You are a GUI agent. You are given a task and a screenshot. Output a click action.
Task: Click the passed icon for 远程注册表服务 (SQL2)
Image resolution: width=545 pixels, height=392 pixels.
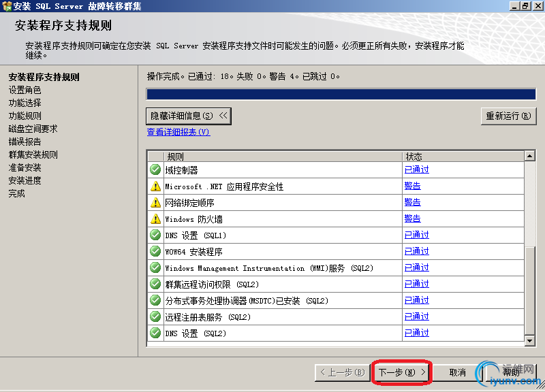coord(155,316)
